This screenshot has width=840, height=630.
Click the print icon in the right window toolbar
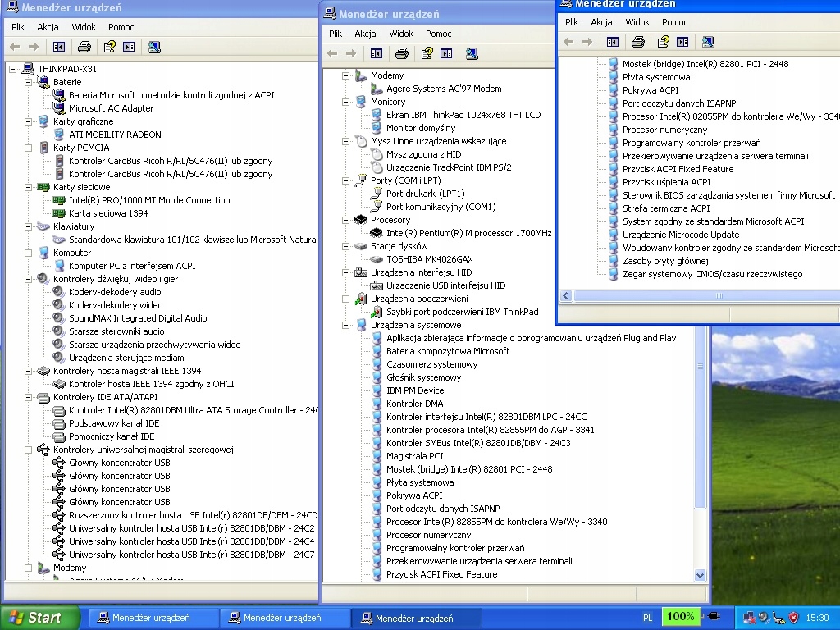(x=637, y=42)
